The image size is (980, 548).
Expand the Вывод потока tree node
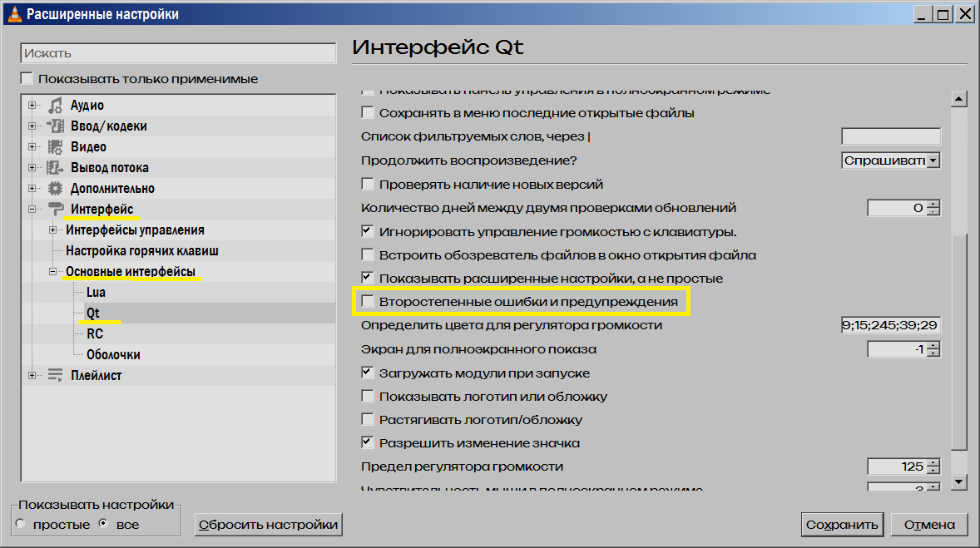(x=32, y=167)
